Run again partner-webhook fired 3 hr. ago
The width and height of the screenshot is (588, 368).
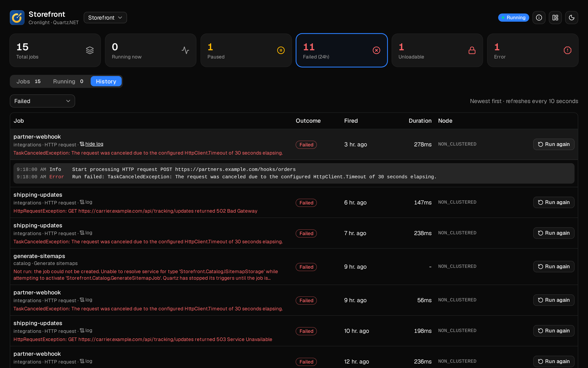coord(554,144)
